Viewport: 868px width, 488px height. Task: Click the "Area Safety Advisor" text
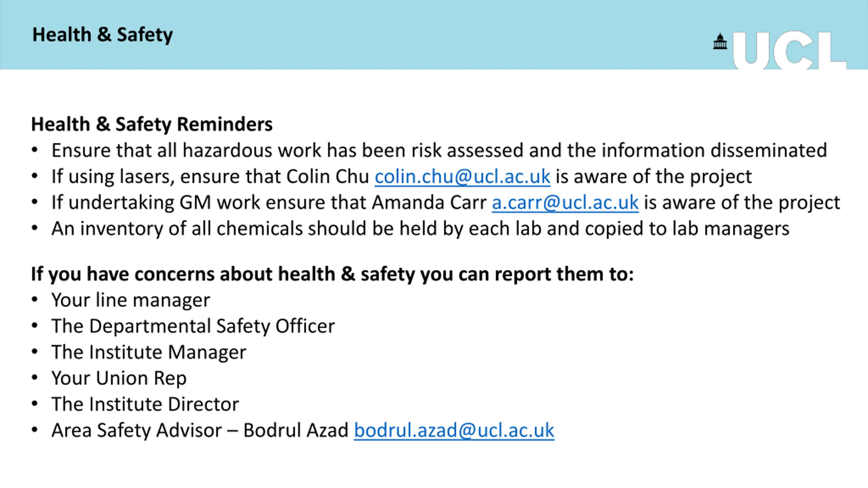pyautogui.click(x=136, y=430)
